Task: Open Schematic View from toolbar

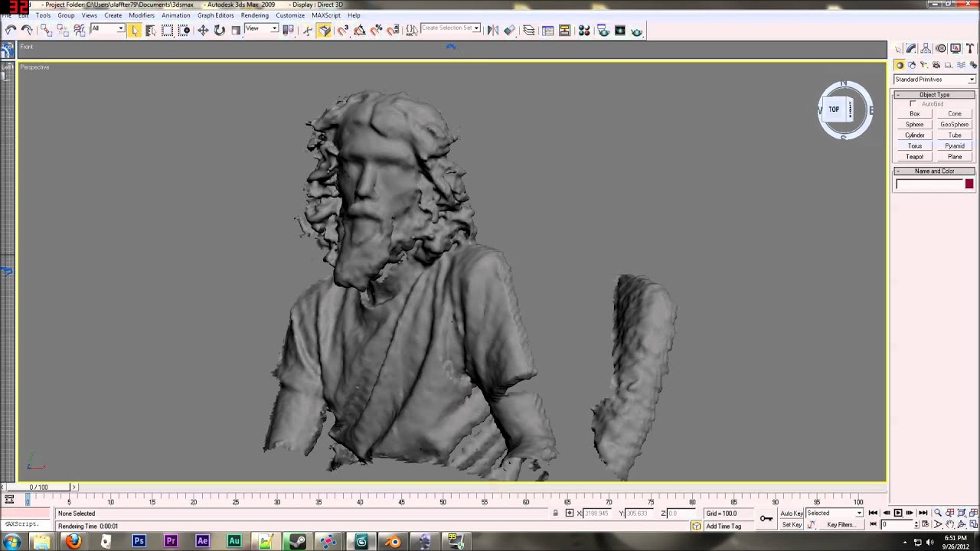Action: 565,31
